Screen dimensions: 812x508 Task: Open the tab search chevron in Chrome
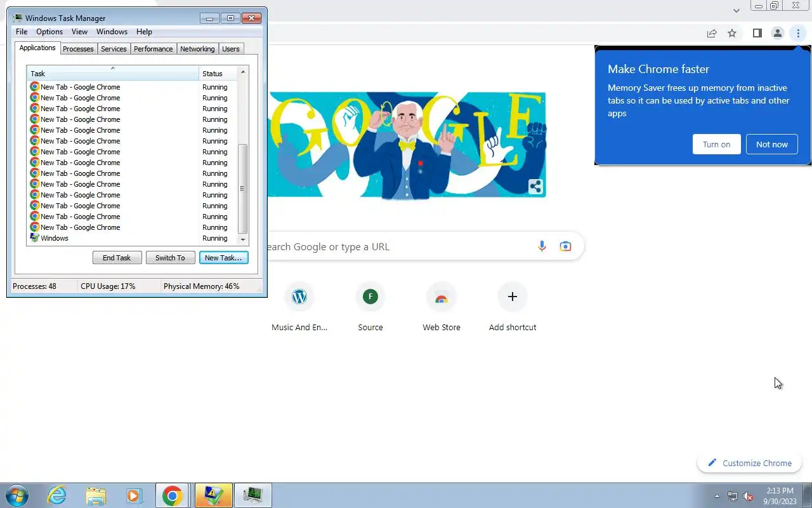[x=736, y=10]
